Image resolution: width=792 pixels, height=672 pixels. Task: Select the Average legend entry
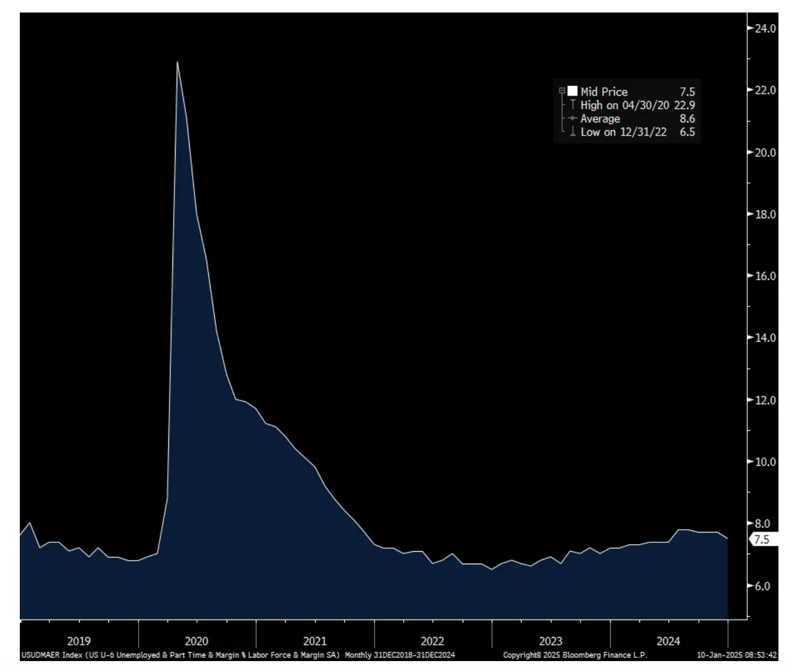coord(600,119)
